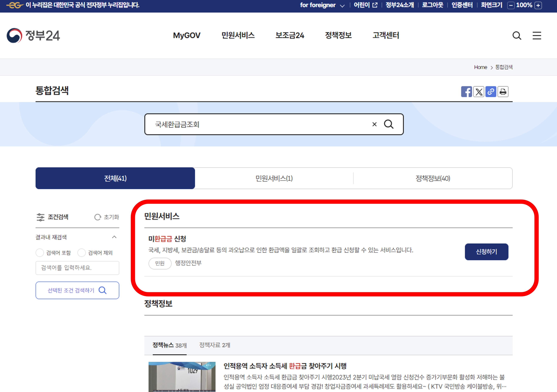Select the 검색어 포함 radio button
This screenshot has width=557, height=392.
[40, 252]
